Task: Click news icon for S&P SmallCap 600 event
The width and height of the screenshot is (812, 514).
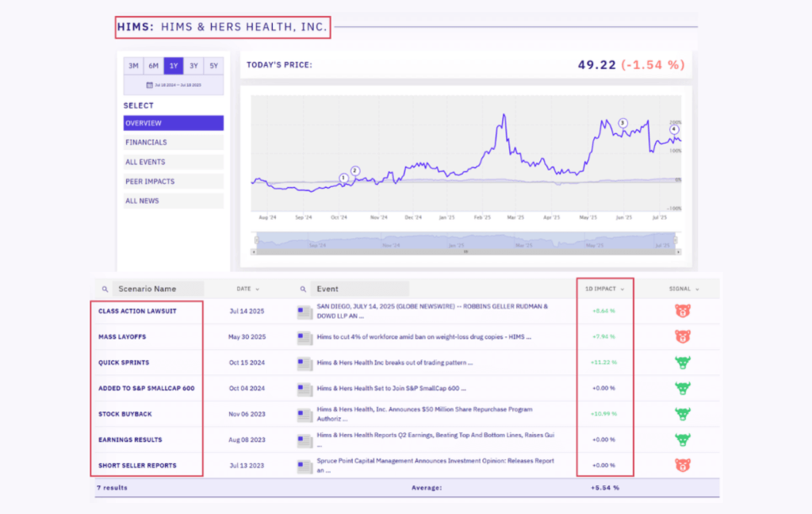Action: click(x=304, y=389)
